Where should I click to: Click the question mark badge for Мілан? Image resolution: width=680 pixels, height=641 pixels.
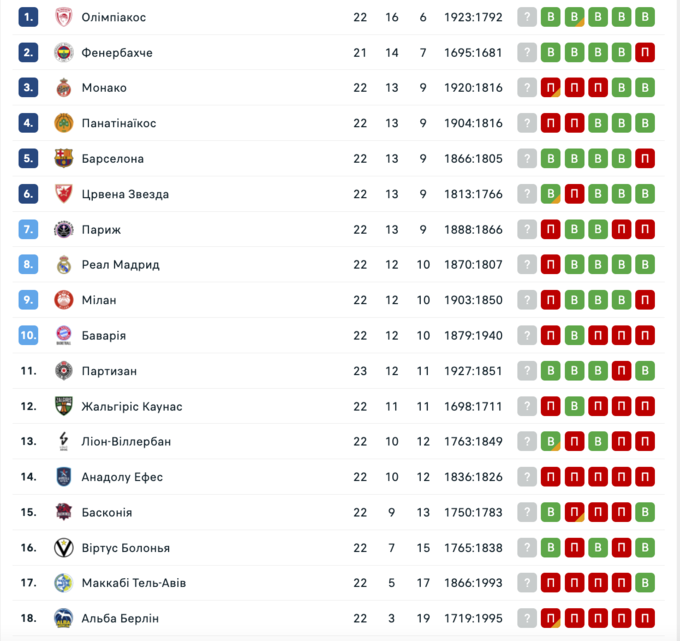[527, 300]
